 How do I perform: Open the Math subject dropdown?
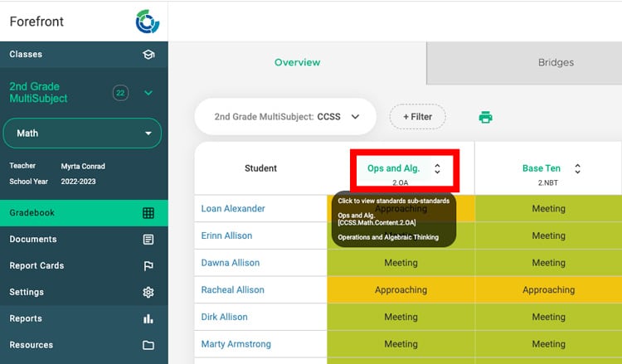pos(82,133)
